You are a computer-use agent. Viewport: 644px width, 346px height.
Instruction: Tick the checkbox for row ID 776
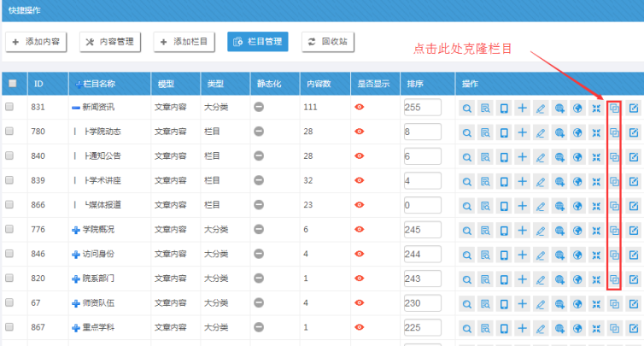[10, 230]
